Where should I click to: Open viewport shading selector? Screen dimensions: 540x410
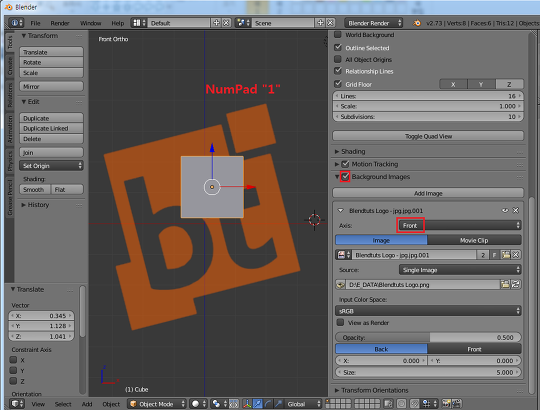point(199,403)
